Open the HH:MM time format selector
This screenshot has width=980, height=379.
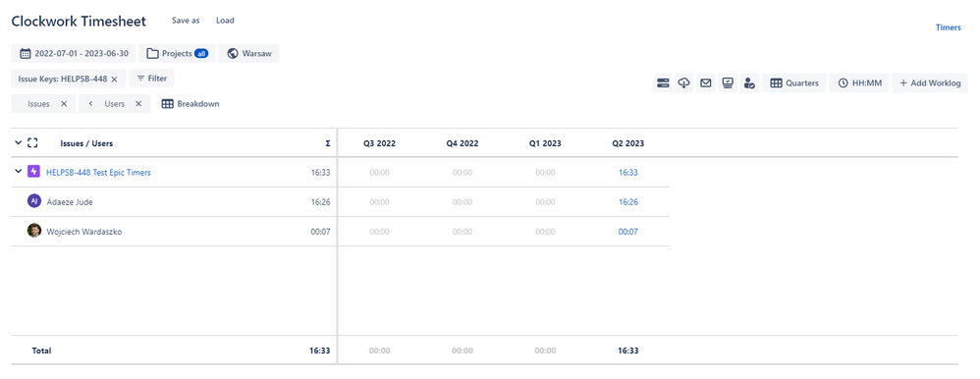859,83
